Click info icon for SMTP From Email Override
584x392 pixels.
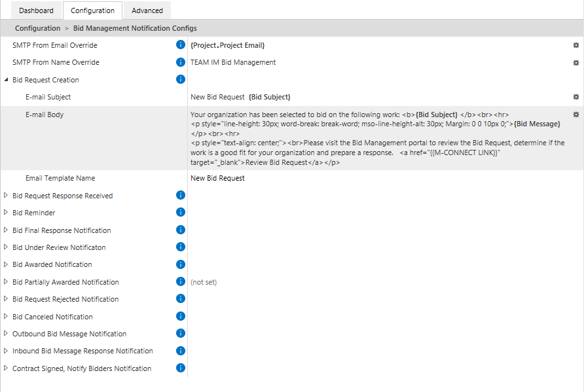point(181,45)
